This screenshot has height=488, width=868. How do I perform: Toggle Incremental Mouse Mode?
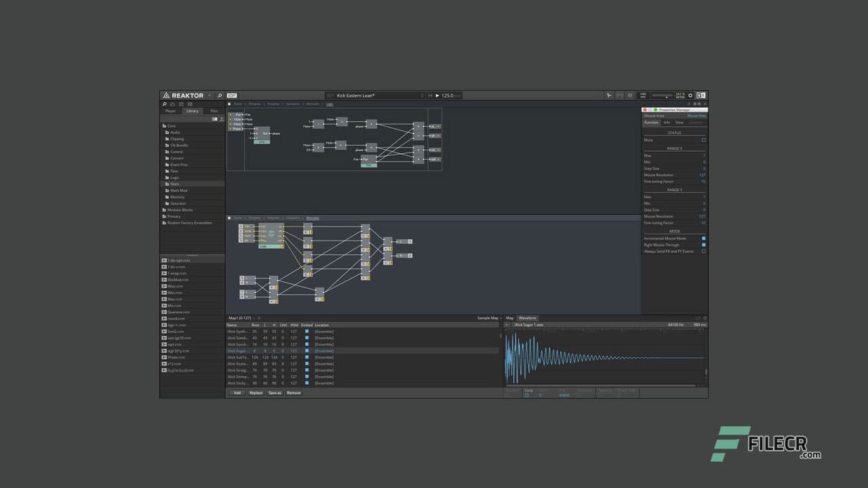tap(703, 238)
